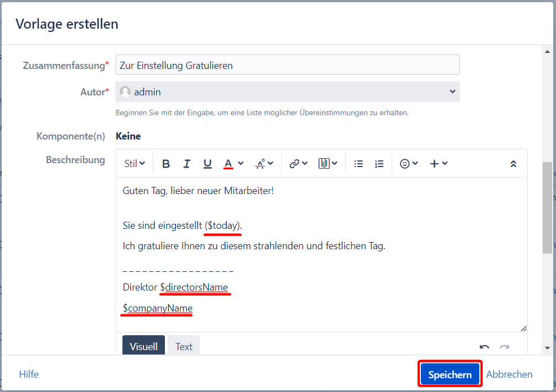Insert a bullet list
Image resolution: width=556 pixels, height=392 pixels.
359,164
